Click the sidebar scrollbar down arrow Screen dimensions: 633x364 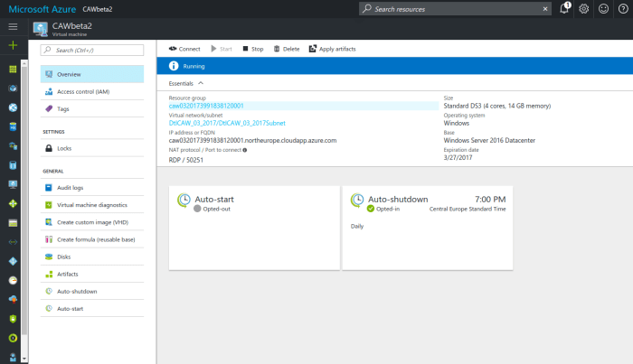(24, 359)
